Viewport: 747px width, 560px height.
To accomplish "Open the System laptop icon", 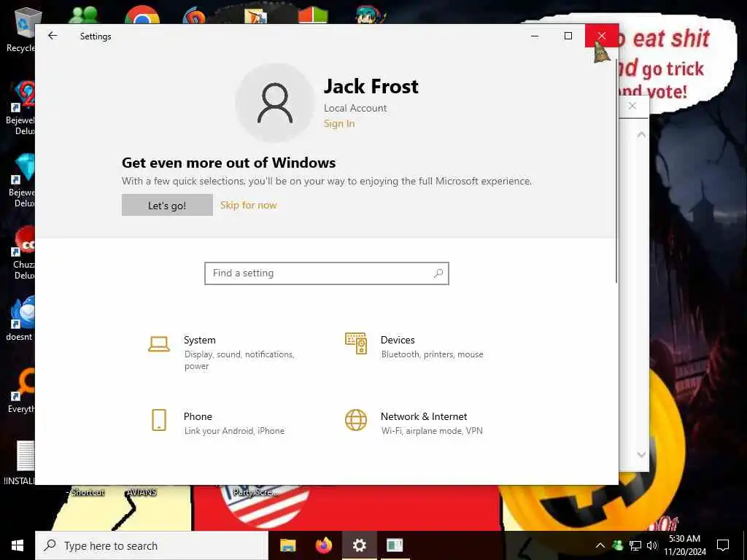I will tap(158, 344).
